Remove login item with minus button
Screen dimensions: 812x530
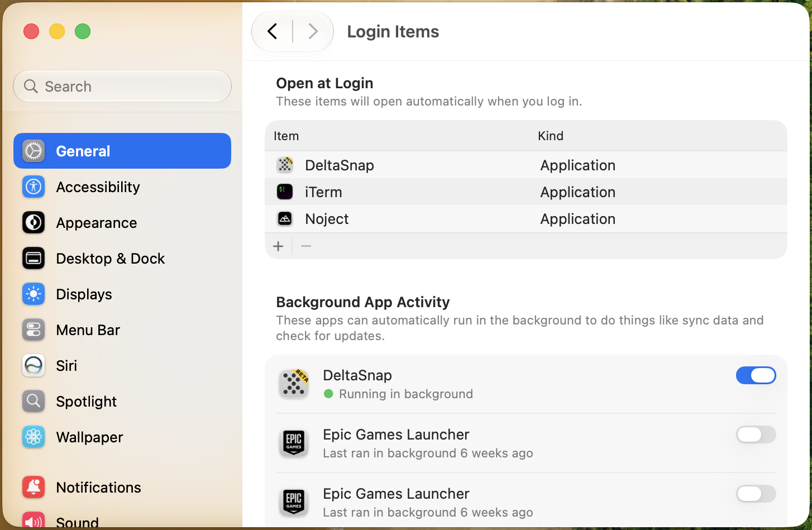(306, 246)
